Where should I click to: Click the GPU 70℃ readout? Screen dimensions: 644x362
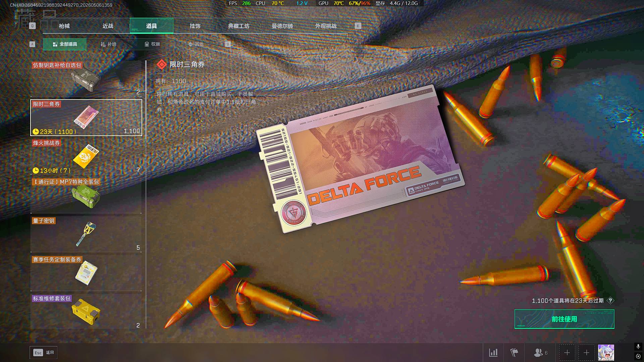coord(331,3)
